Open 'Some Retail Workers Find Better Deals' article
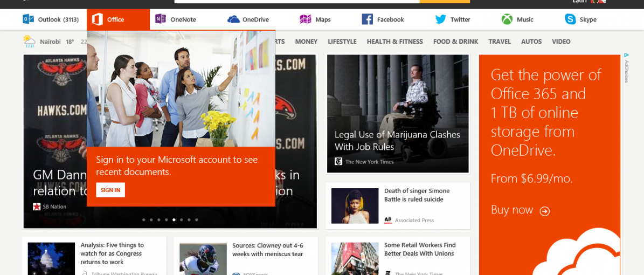 (x=420, y=249)
